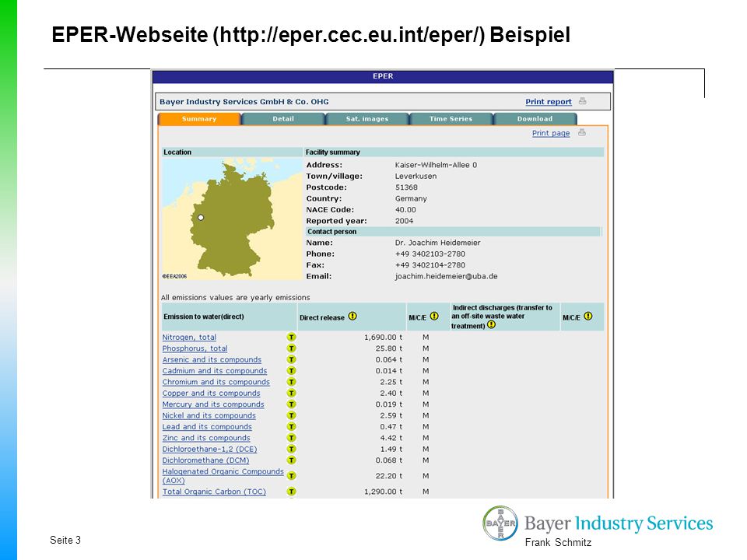Click the NACE Code value 40.00

(x=405, y=210)
